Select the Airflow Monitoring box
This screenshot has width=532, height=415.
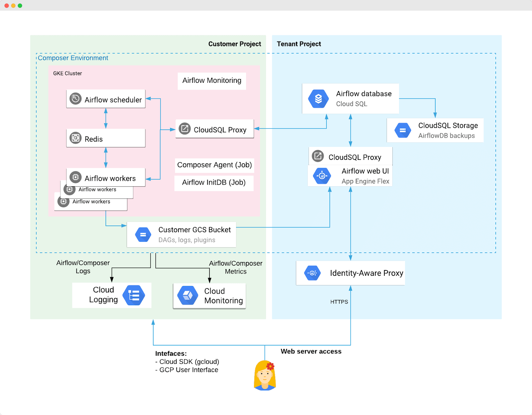pos(212,81)
